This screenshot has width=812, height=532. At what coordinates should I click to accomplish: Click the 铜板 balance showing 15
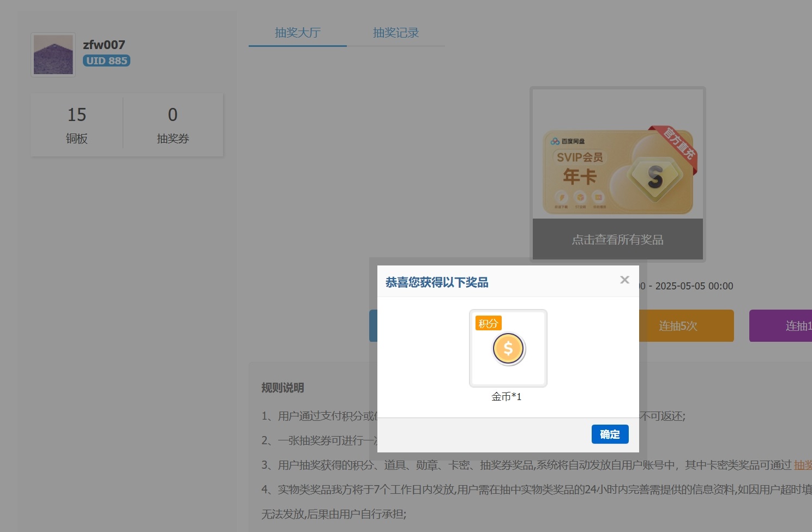pos(76,124)
